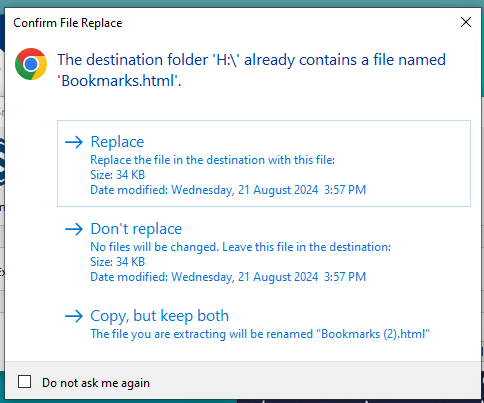Image resolution: width=484 pixels, height=403 pixels.
Task: Click 'Replace the file in the destination' description
Action: [213, 160]
